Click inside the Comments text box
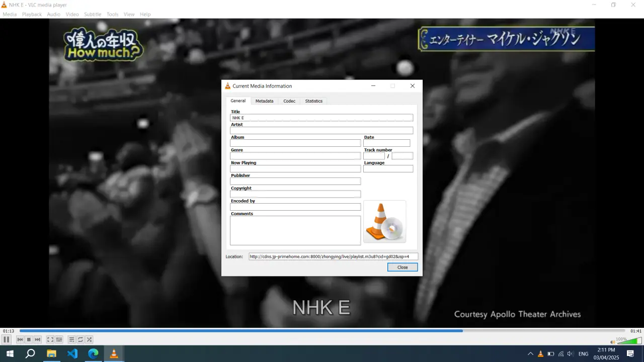 click(x=295, y=231)
